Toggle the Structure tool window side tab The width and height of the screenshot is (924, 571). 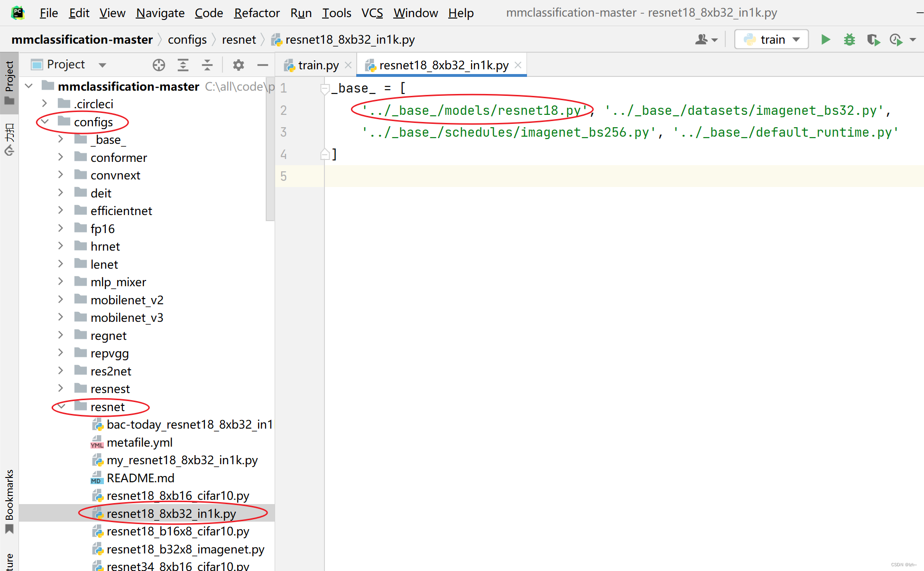(9, 561)
